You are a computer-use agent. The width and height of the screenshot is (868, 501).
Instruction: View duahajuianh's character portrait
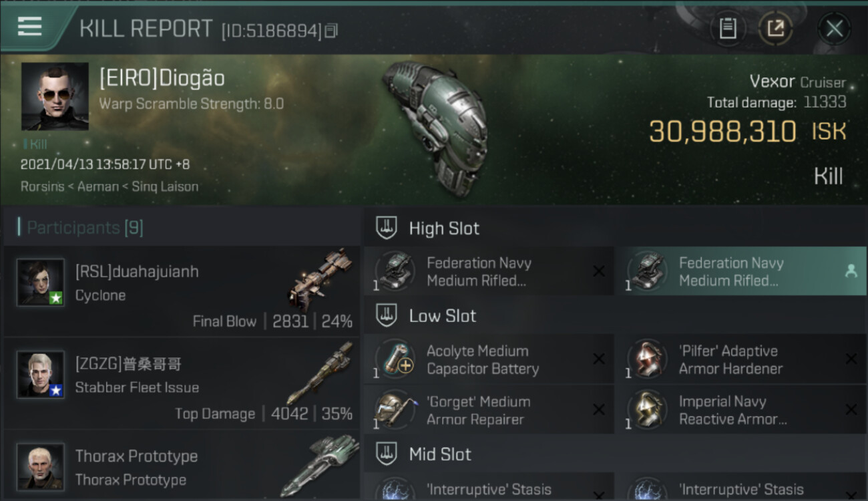[41, 283]
